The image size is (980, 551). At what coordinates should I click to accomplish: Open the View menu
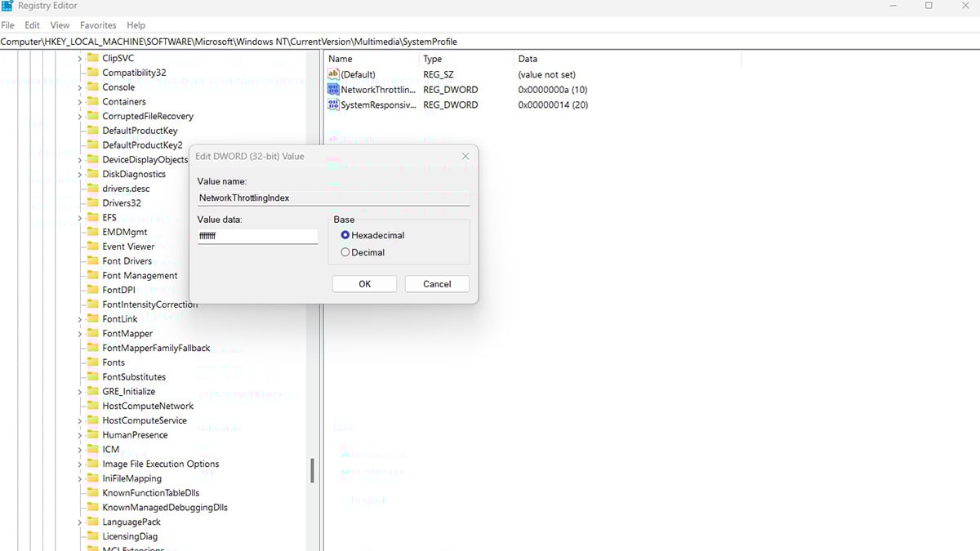(x=60, y=25)
